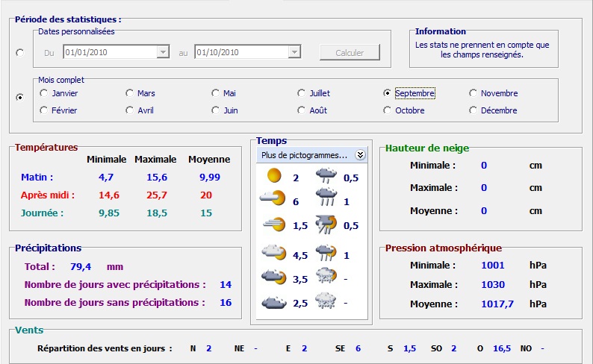Click the rain shower with sun pictogram
Screen dimensions: 593x364
pos(326,253)
